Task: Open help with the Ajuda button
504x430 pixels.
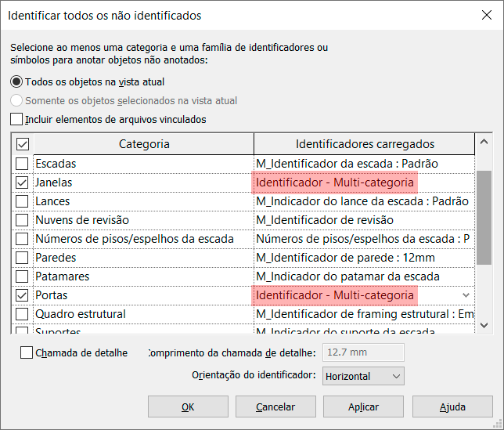Action: [452, 407]
